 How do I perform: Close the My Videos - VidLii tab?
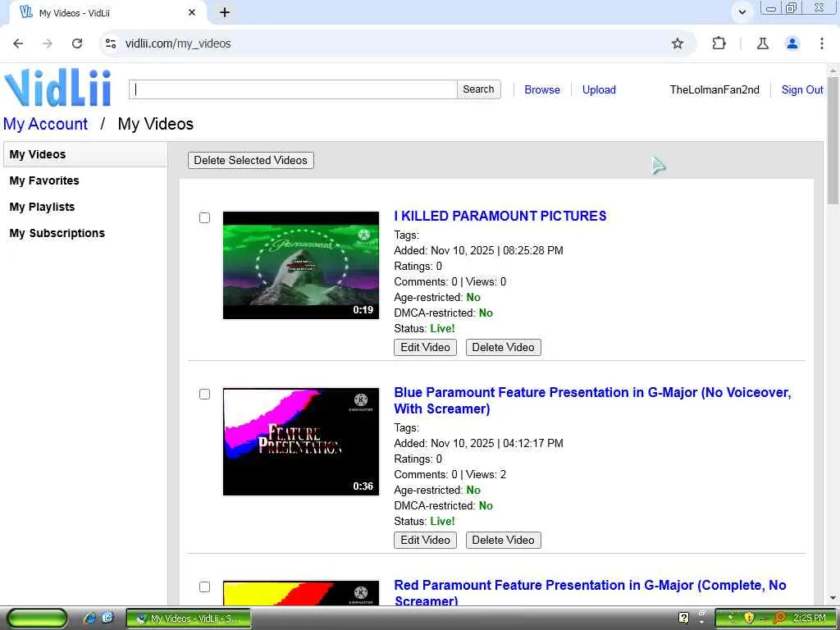pyautogui.click(x=192, y=12)
